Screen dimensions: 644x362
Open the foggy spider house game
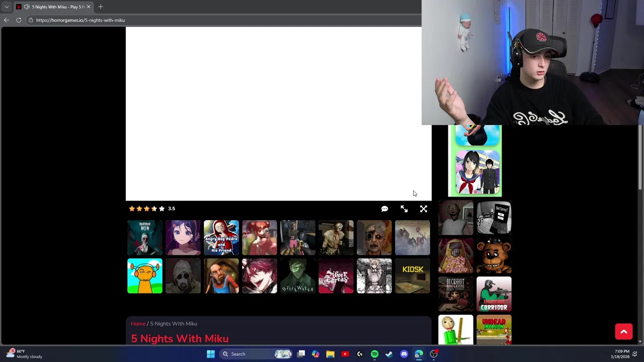click(x=413, y=238)
